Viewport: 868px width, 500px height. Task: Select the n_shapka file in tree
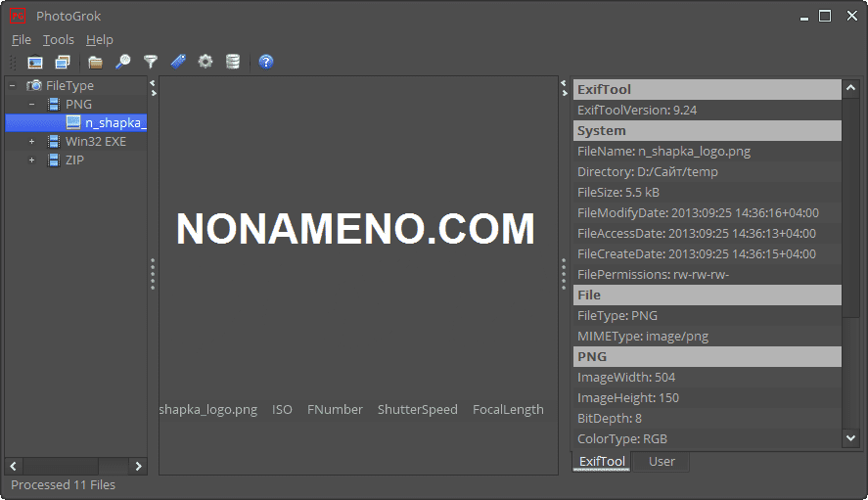(x=114, y=122)
